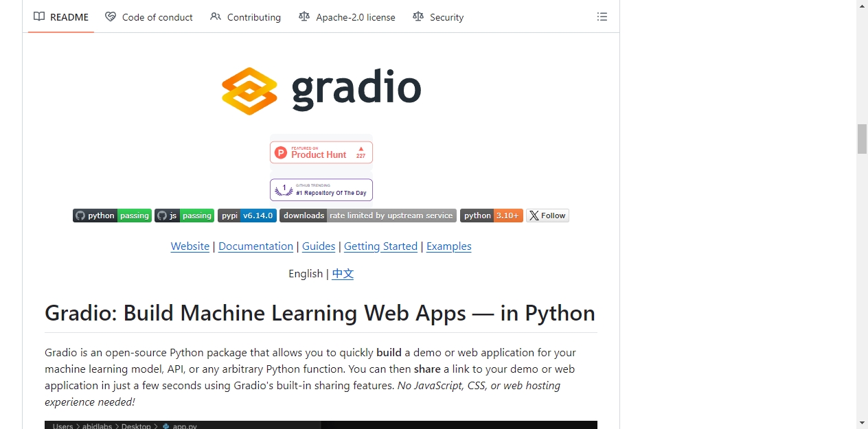Click the python passing build badge

(112, 216)
